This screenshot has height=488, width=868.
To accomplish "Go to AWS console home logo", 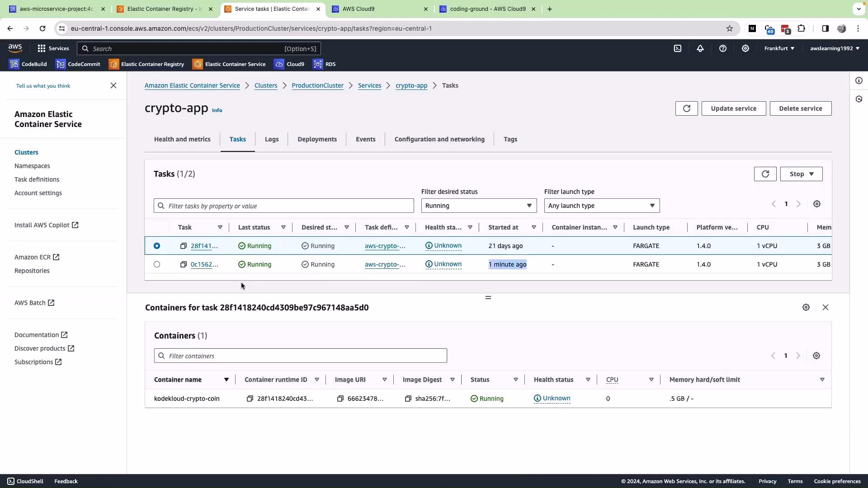I will click(x=15, y=48).
